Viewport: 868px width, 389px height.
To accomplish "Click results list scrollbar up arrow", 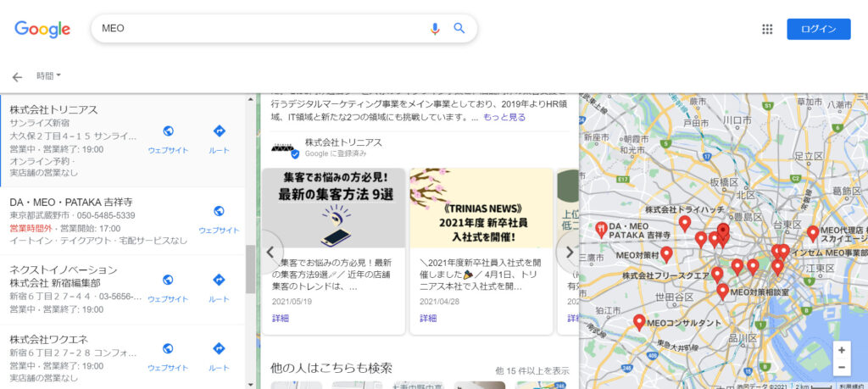I will click(x=250, y=99).
